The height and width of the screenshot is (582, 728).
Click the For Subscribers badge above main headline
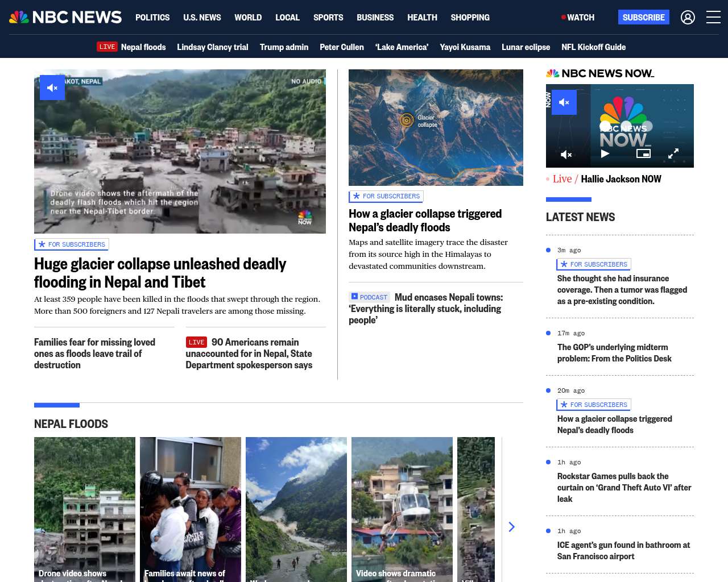72,244
